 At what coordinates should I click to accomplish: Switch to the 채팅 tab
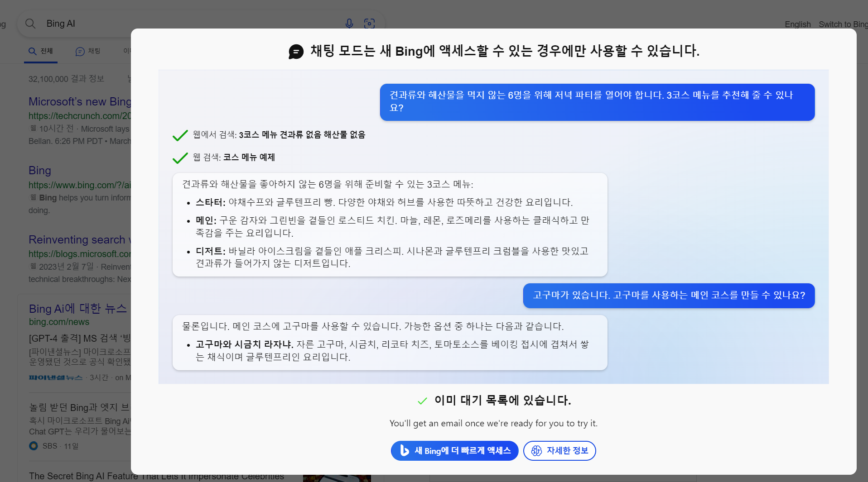pos(88,51)
